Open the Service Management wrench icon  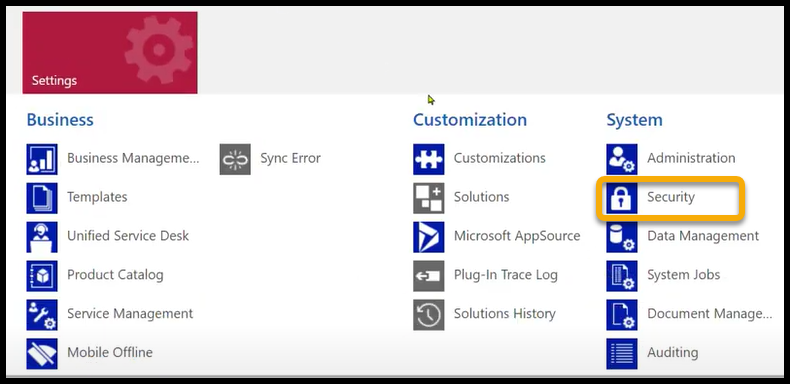click(x=42, y=314)
